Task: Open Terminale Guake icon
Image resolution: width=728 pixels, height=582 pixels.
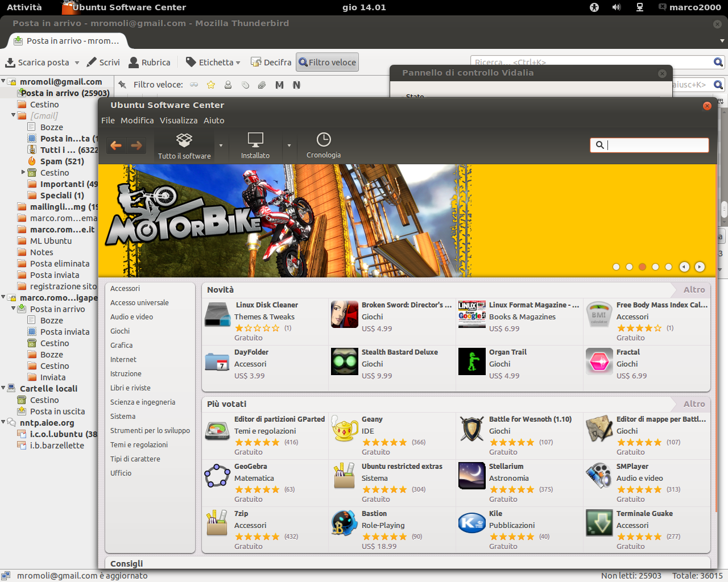Action: tap(599, 523)
